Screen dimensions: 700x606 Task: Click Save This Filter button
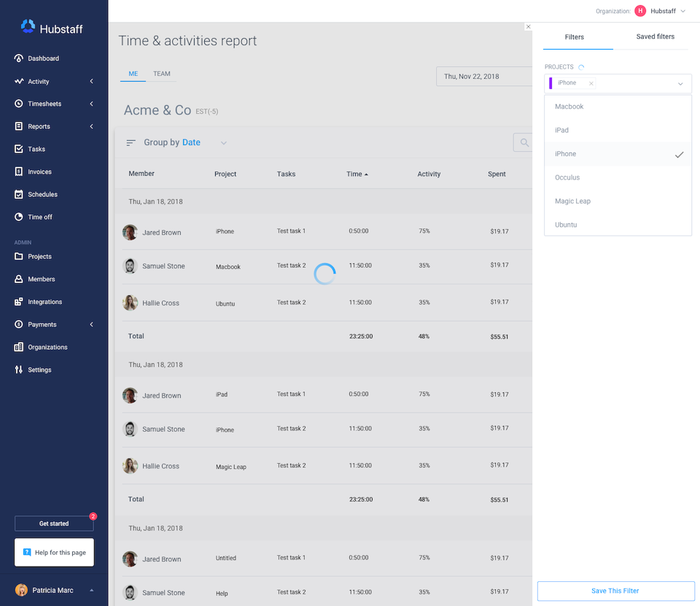pyautogui.click(x=615, y=591)
